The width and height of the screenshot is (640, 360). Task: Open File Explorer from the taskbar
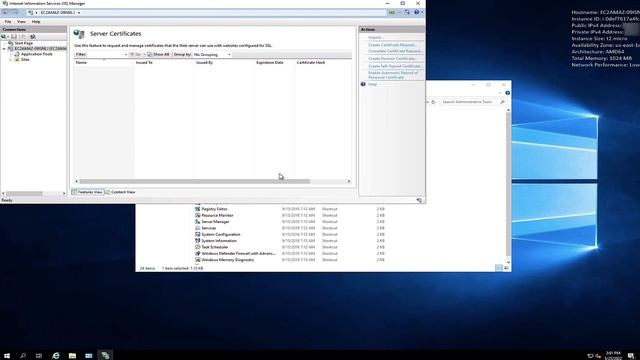click(x=72, y=356)
